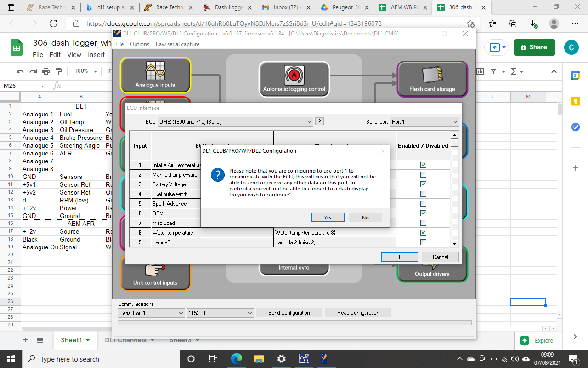Image resolution: width=588 pixels, height=368 pixels.
Task: Click Send Configuration button
Action: [x=289, y=313]
